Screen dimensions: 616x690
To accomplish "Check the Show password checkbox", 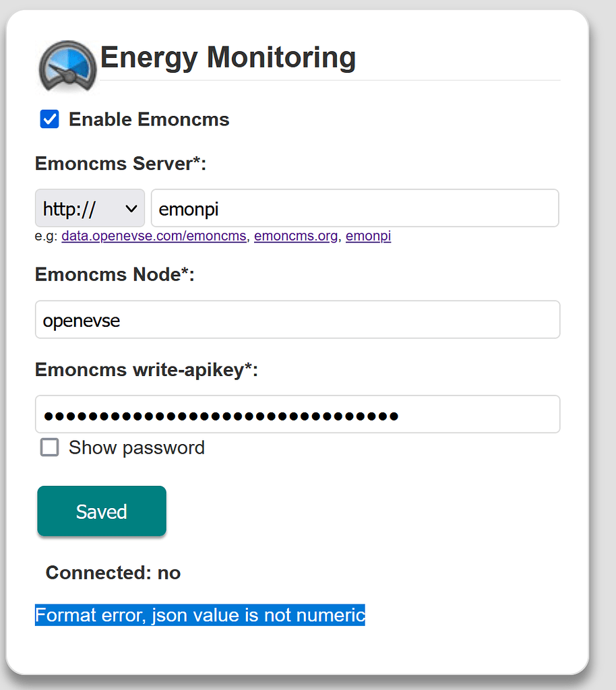I will [49, 447].
